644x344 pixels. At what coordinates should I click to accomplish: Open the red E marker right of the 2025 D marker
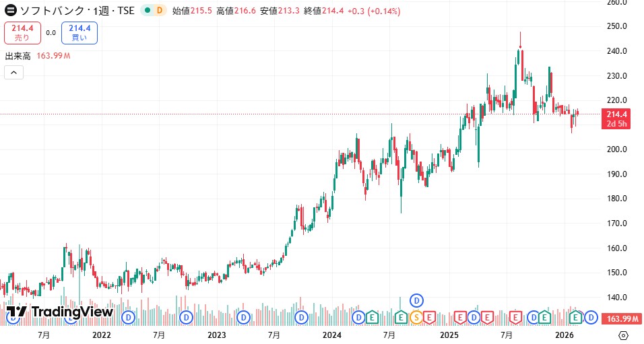[487, 317]
